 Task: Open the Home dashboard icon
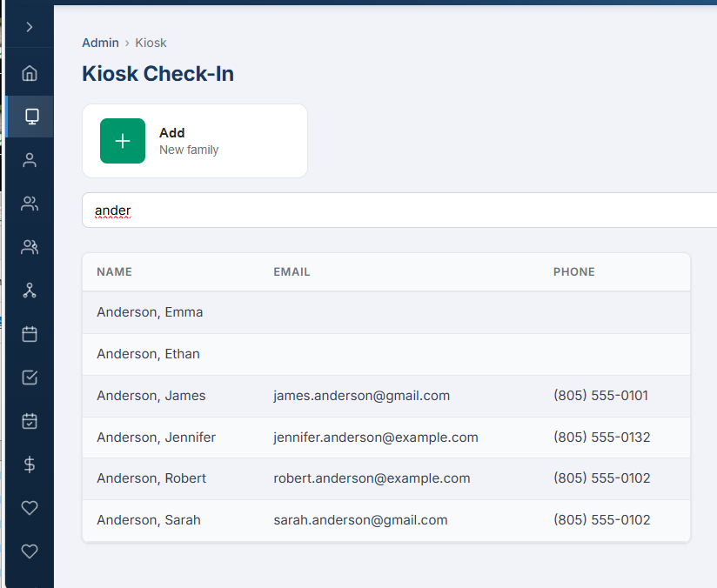tap(30, 73)
